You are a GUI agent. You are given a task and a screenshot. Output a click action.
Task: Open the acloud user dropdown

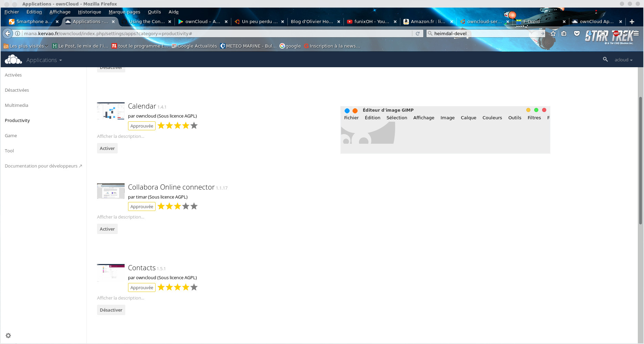[x=623, y=60]
